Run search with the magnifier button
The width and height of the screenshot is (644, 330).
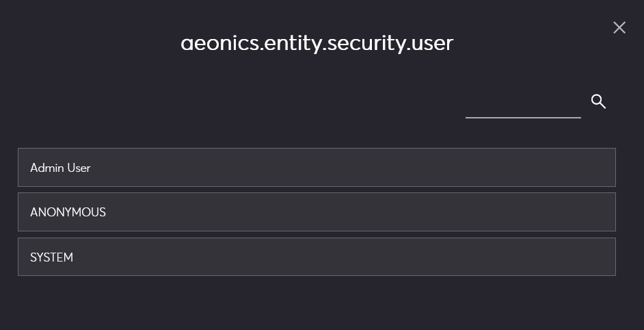(598, 101)
